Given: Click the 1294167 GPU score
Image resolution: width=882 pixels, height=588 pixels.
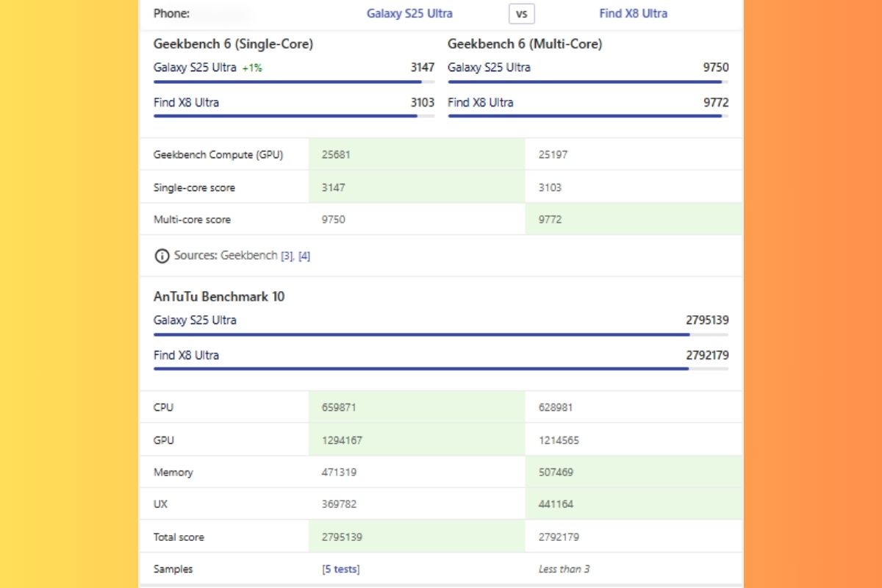Looking at the screenshot, I should click(342, 440).
